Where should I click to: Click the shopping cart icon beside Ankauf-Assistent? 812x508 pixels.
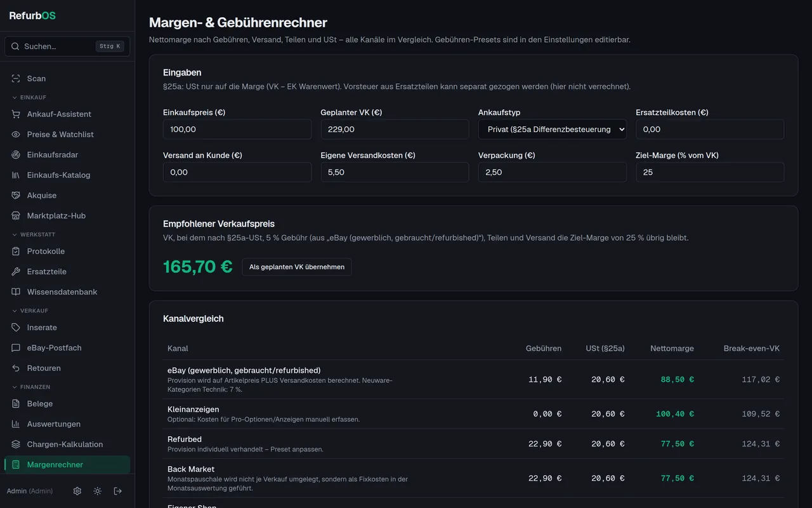point(16,114)
